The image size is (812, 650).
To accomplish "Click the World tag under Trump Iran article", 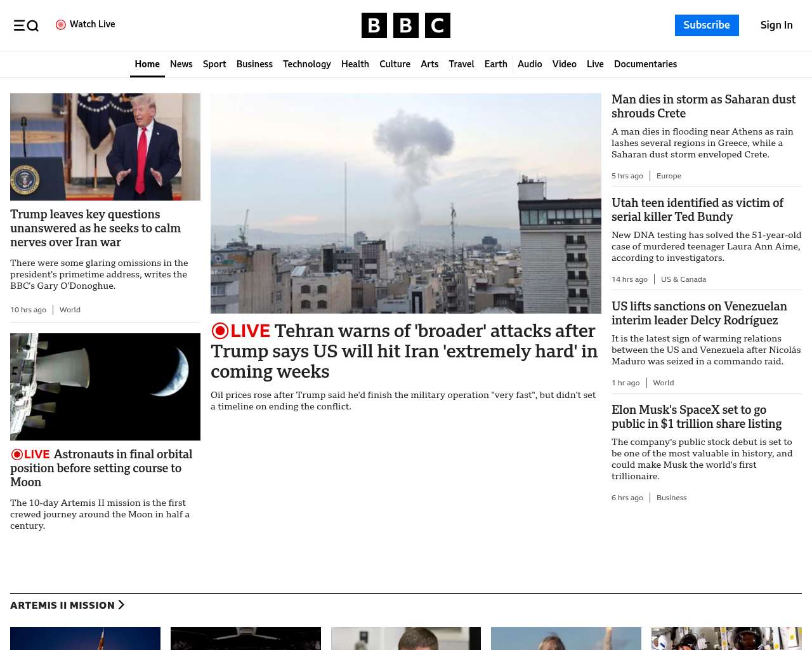I will 70,310.
